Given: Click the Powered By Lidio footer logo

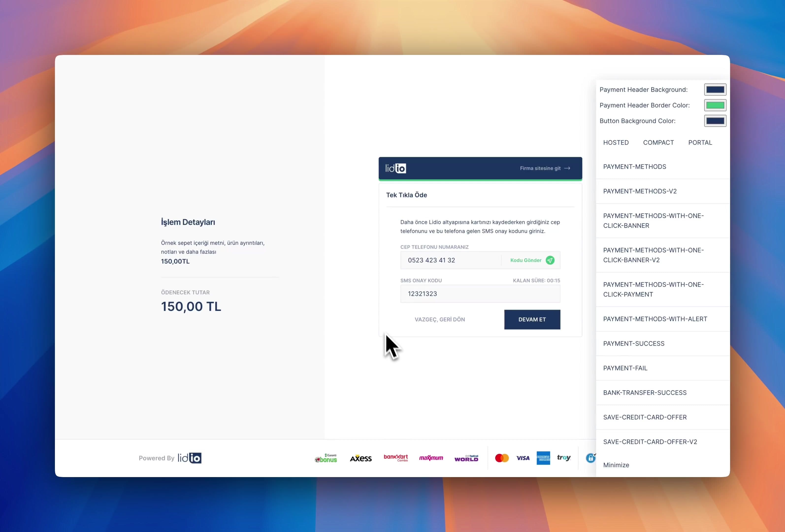Looking at the screenshot, I should click(190, 458).
